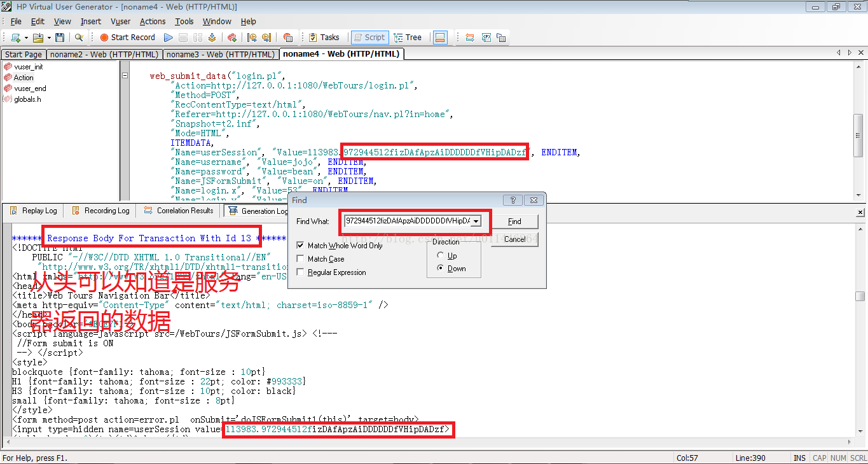Click Cancel in the Find dialog

pyautogui.click(x=514, y=239)
